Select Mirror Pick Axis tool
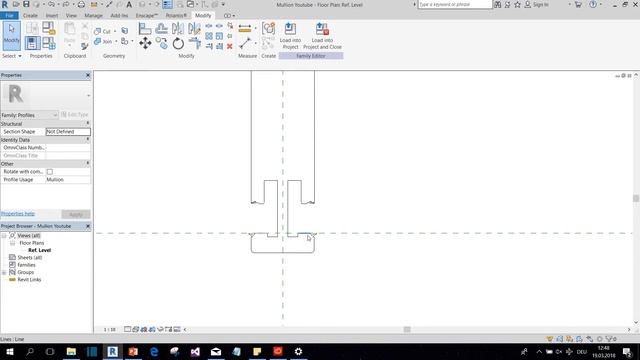Screen dimensions: 640x360 [178, 29]
